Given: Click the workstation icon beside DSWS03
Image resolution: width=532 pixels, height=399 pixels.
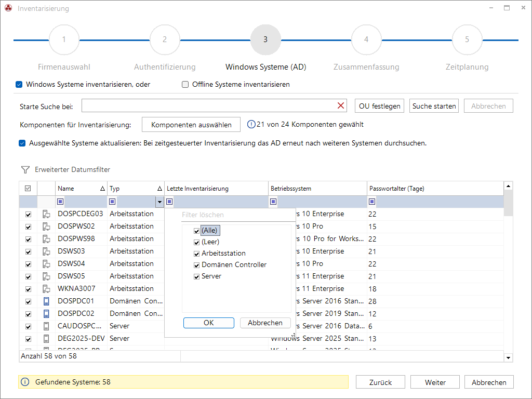Looking at the screenshot, I should tap(46, 251).
